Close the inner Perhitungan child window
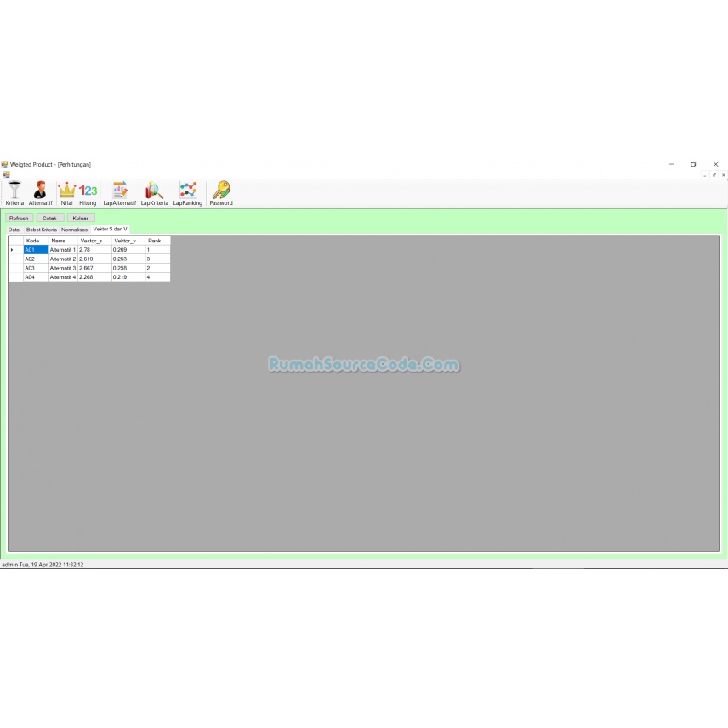The height and width of the screenshot is (728, 728). pyautogui.click(x=724, y=175)
